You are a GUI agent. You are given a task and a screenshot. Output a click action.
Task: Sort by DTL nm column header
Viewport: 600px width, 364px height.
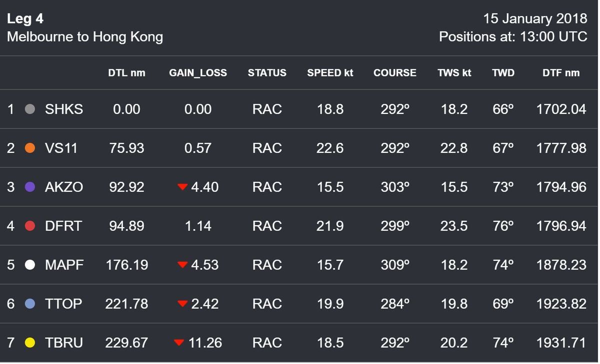click(126, 73)
